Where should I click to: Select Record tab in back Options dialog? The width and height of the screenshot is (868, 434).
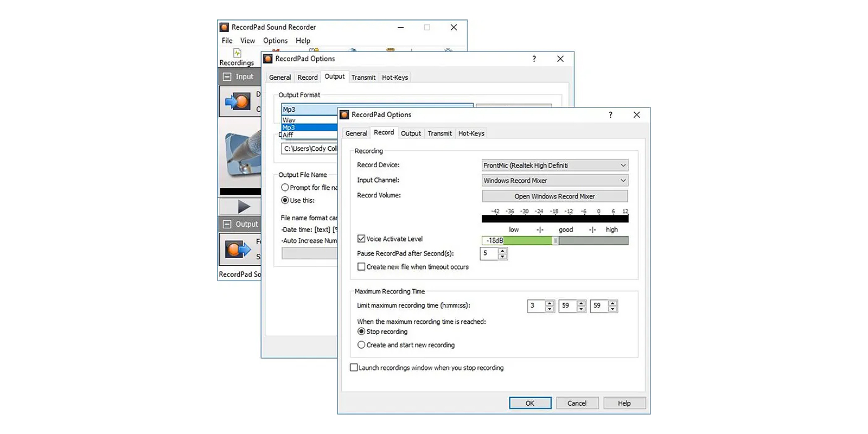(308, 78)
